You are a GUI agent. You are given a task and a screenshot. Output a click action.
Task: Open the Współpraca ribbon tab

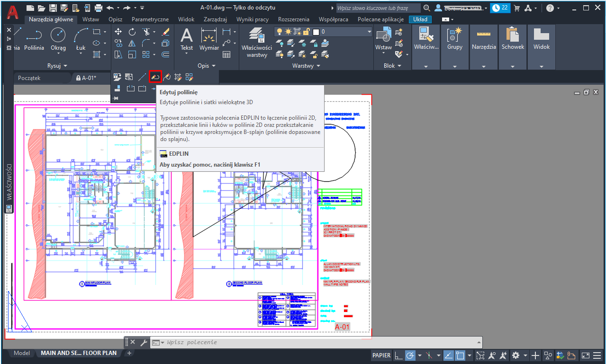[334, 19]
